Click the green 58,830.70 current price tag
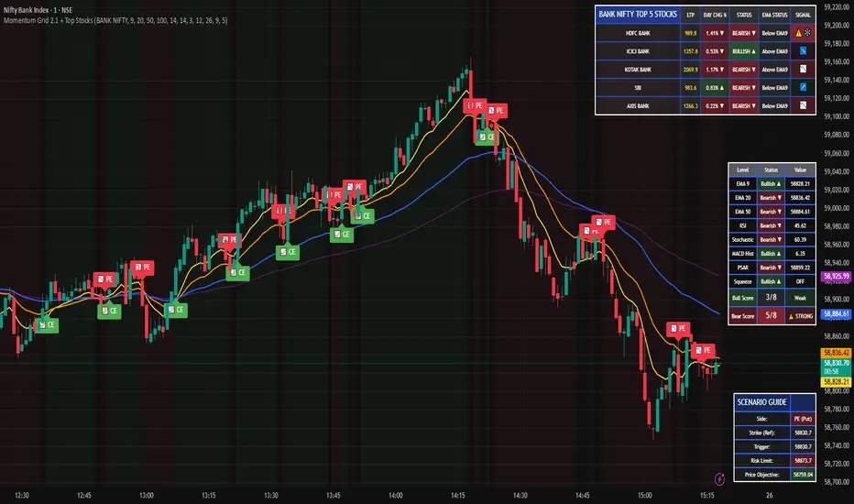 pyautogui.click(x=837, y=367)
